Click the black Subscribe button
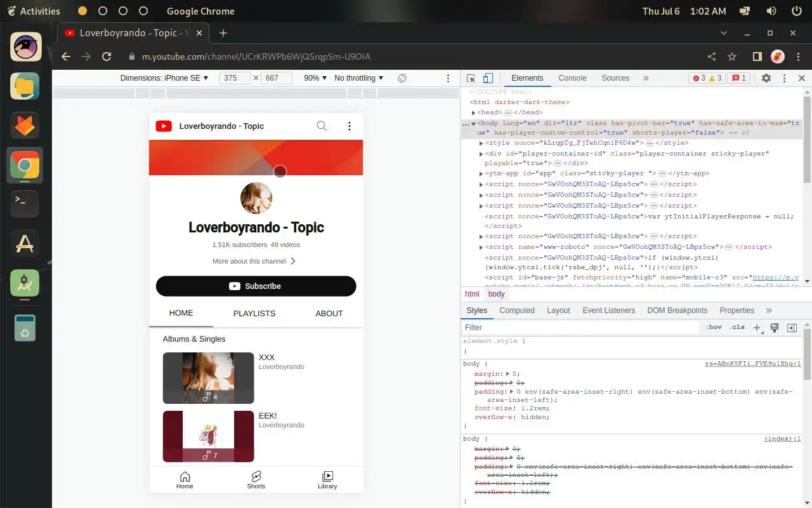 (x=256, y=286)
